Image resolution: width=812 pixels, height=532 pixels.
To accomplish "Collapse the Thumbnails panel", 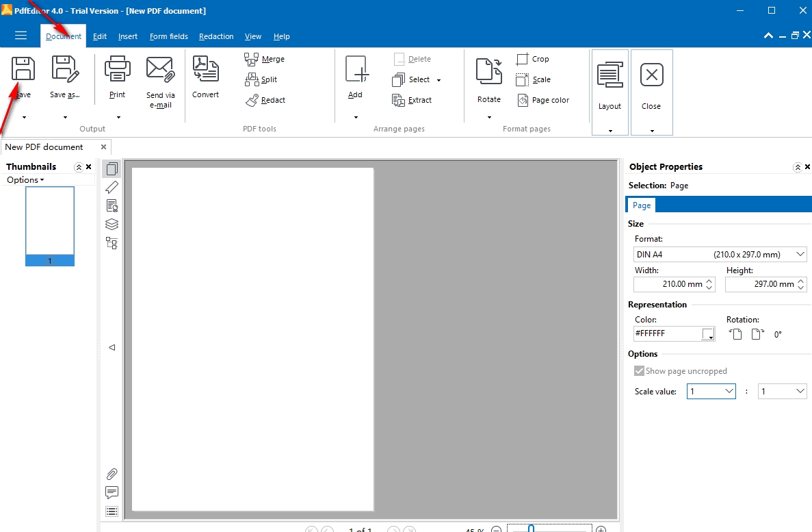I will click(79, 167).
